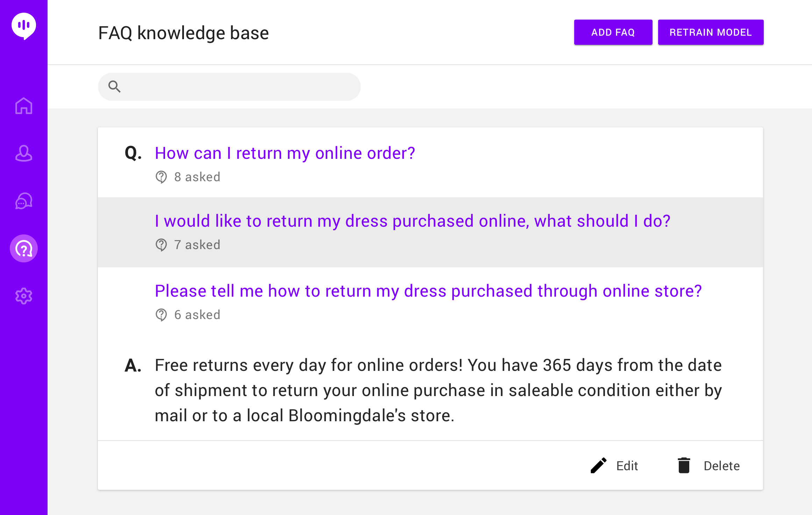Open question 'How can I return my online order?'

coord(285,153)
